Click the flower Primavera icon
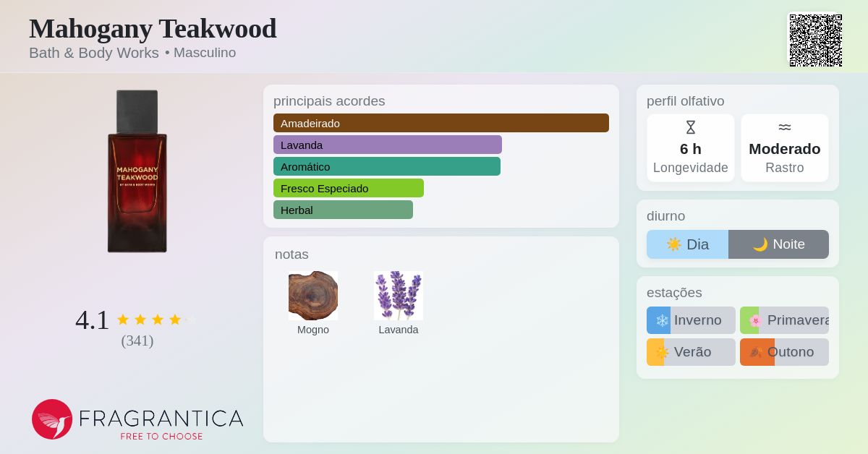Screen dimensions: 868x454 755,320
